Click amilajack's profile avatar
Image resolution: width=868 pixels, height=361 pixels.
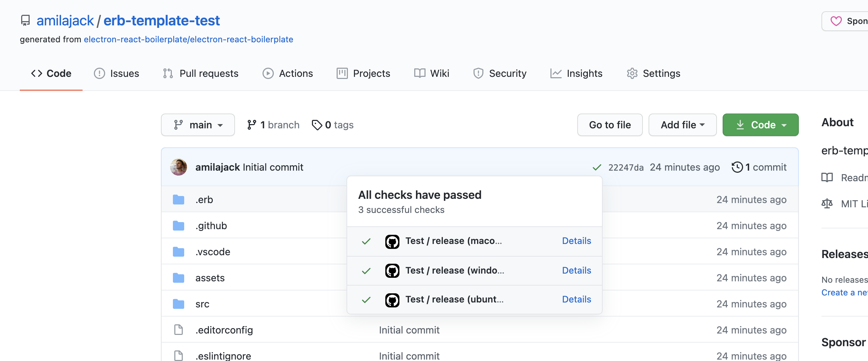click(178, 167)
